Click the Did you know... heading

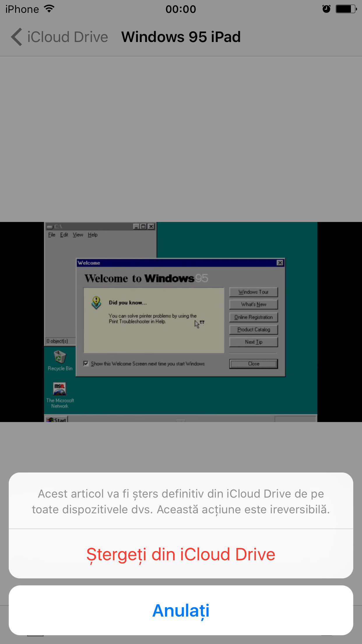point(128,303)
